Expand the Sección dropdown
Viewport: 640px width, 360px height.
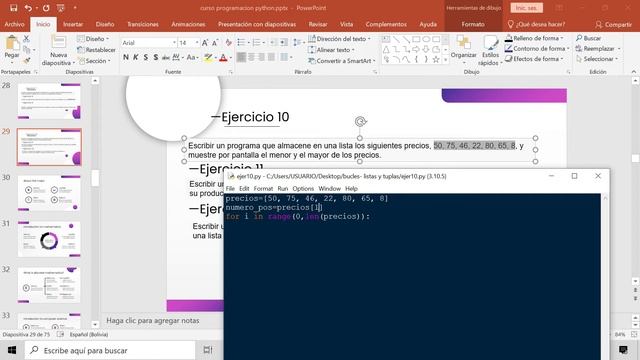click(x=94, y=61)
